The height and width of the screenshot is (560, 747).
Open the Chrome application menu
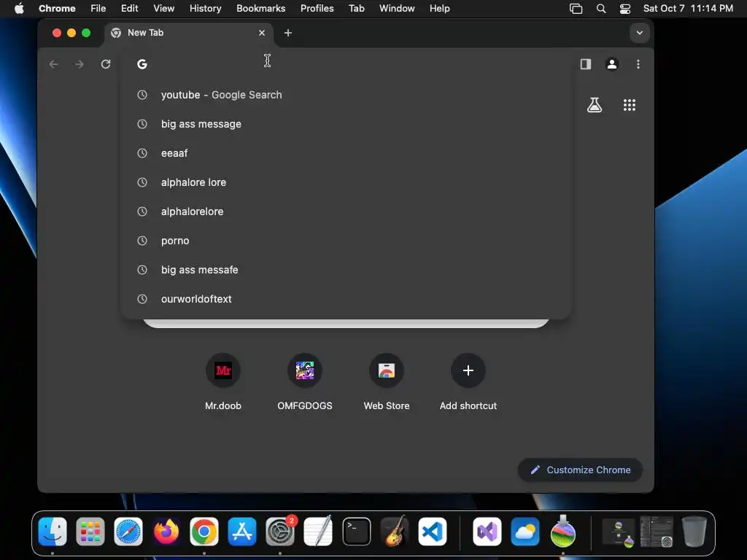pos(57,9)
